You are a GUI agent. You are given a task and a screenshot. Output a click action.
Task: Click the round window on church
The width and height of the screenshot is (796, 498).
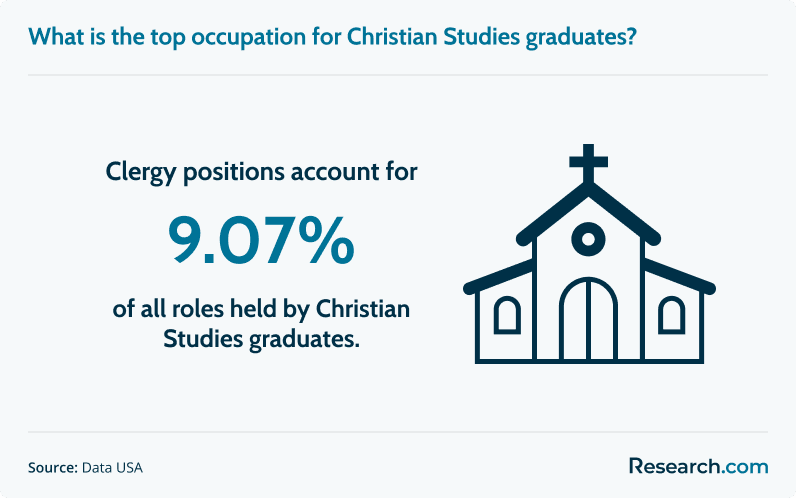coord(588,239)
